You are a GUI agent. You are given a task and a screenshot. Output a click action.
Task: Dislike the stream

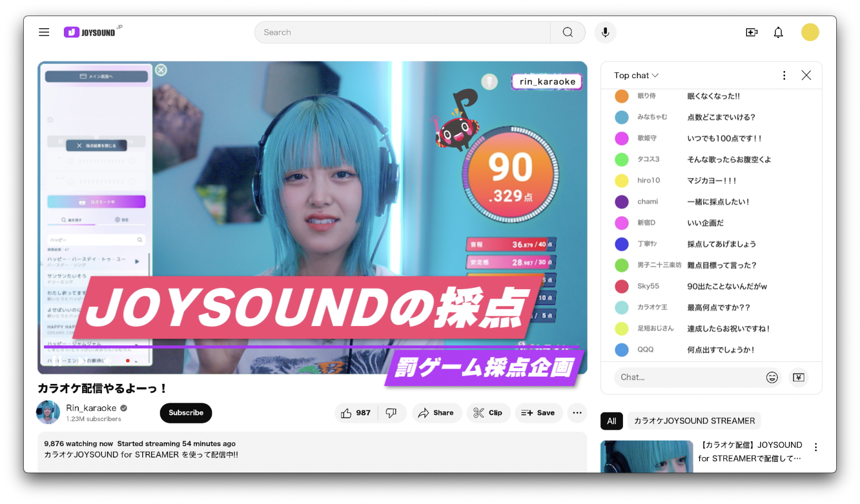click(x=391, y=413)
